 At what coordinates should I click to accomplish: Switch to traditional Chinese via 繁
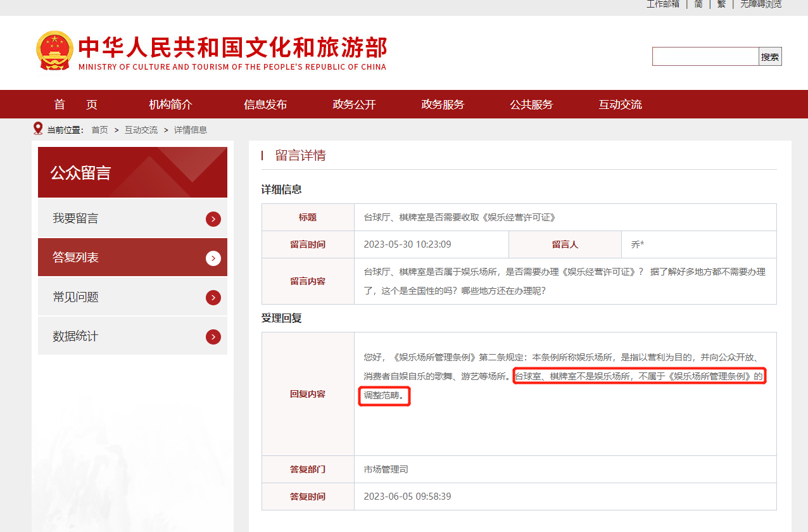coord(721,4)
